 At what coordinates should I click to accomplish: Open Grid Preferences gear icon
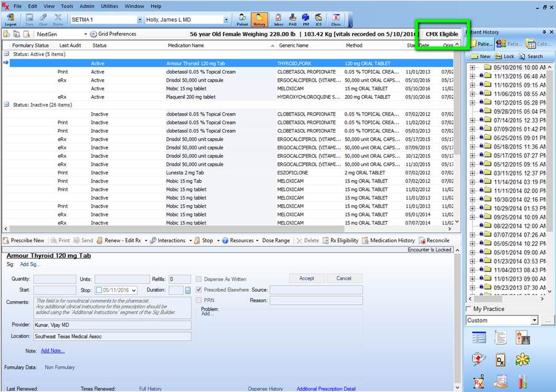click(93, 34)
